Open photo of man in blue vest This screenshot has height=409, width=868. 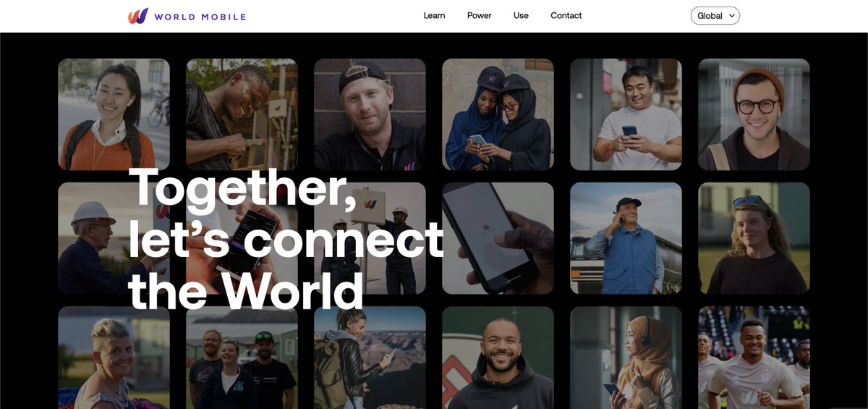626,238
